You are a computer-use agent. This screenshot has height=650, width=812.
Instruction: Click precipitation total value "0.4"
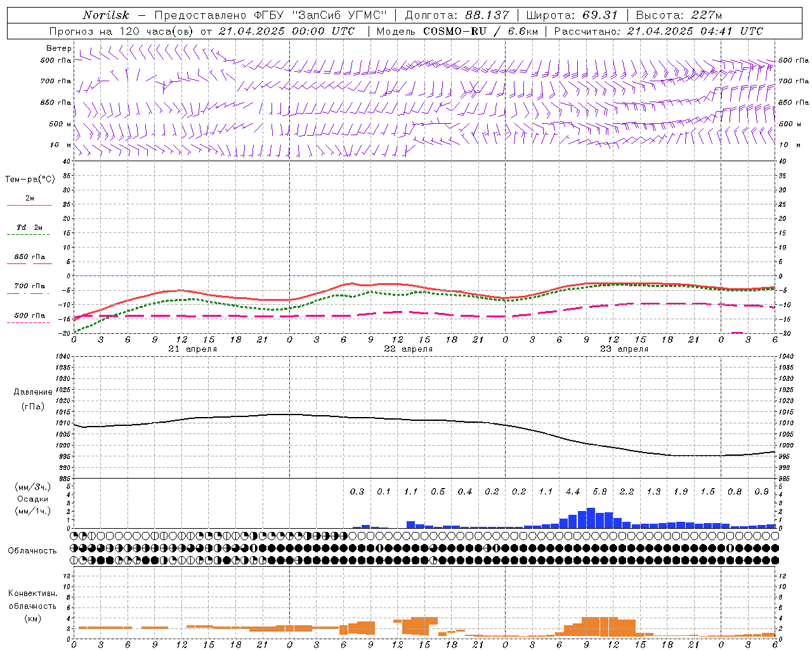(x=465, y=491)
